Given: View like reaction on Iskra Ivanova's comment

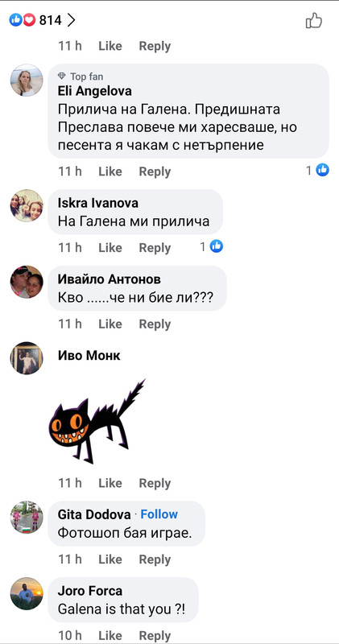Looking at the screenshot, I should (211, 246).
